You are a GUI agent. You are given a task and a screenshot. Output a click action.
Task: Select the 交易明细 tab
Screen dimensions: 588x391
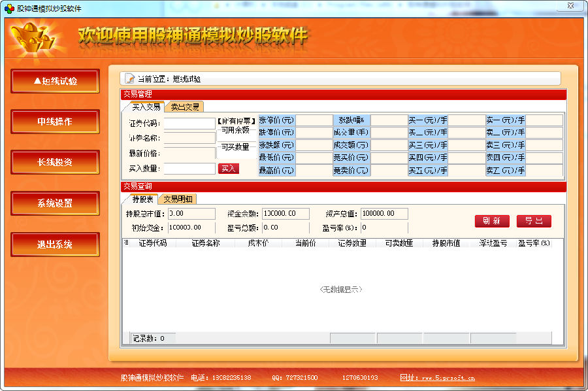pos(178,199)
